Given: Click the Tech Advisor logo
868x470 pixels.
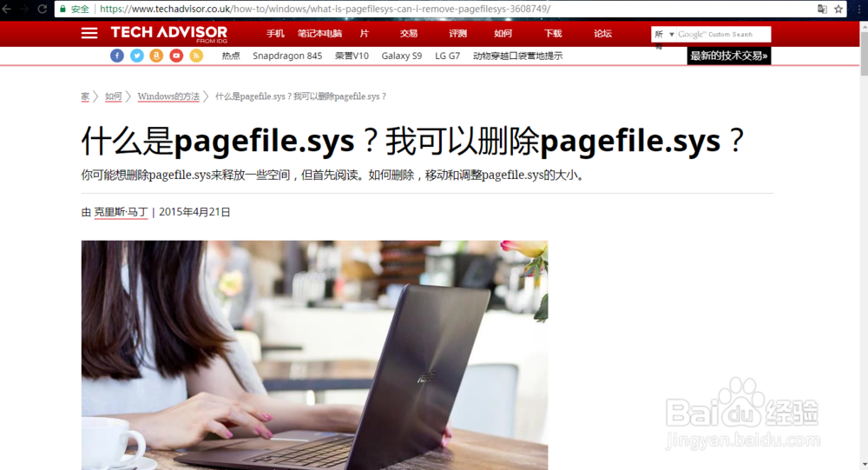Looking at the screenshot, I should click(169, 33).
